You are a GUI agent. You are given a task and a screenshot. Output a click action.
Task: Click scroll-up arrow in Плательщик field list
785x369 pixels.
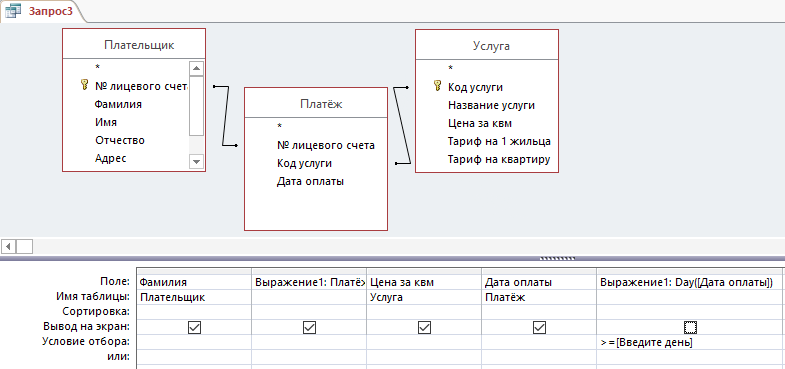click(x=196, y=68)
